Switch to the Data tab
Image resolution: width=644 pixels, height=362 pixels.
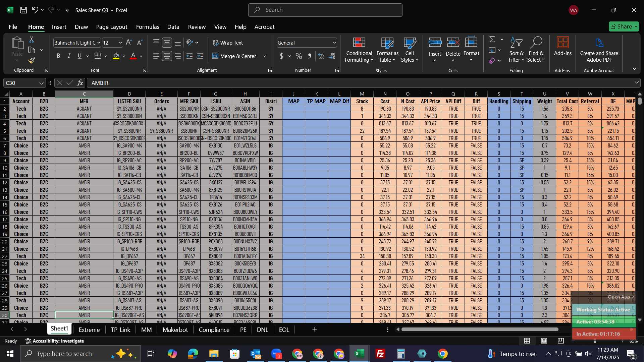pos(173,27)
